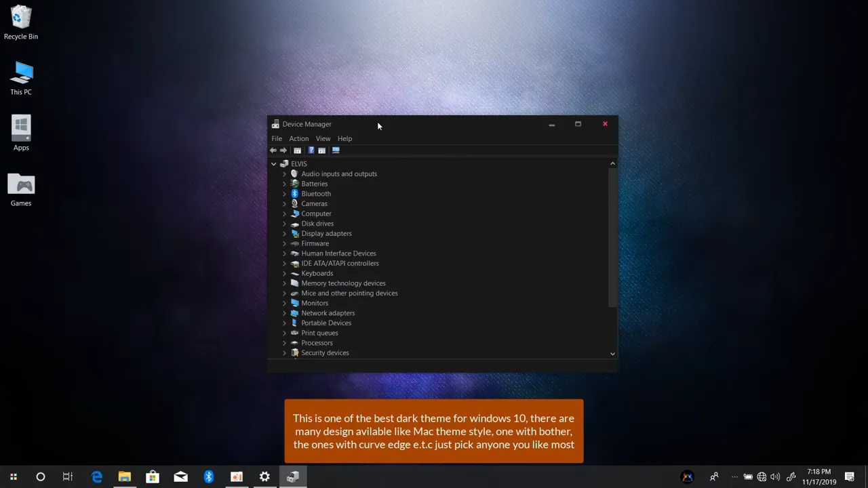Launch Microsoft Edge from taskbar
868x488 pixels.
pos(96,477)
